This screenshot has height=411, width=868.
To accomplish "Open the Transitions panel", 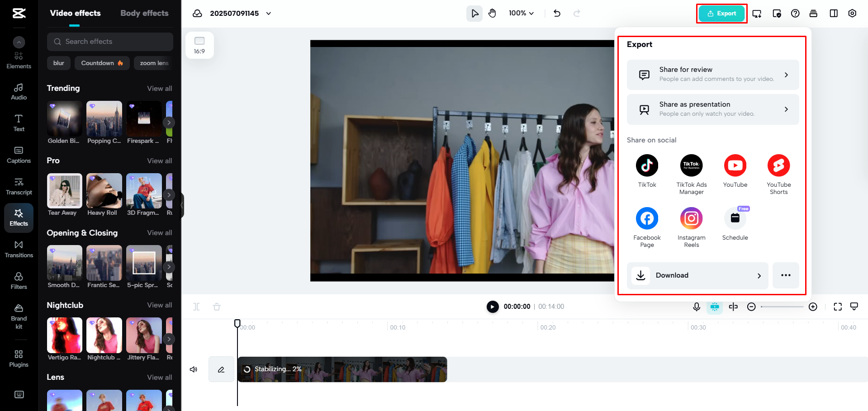I will click(19, 249).
